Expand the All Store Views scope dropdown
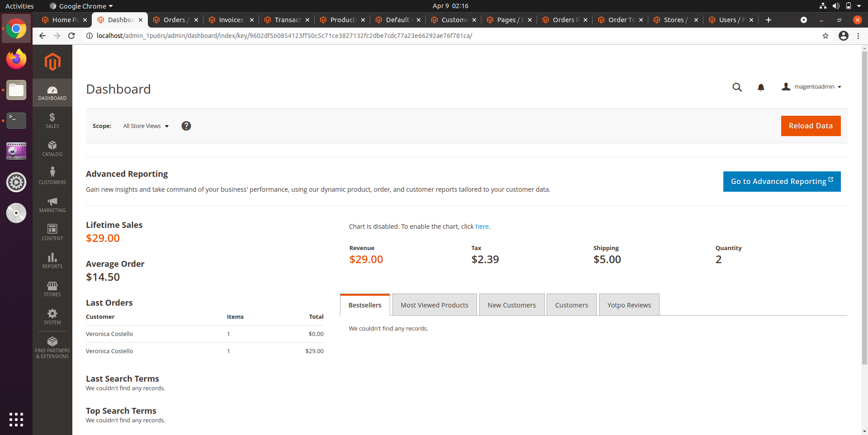The width and height of the screenshot is (868, 435). (x=146, y=126)
